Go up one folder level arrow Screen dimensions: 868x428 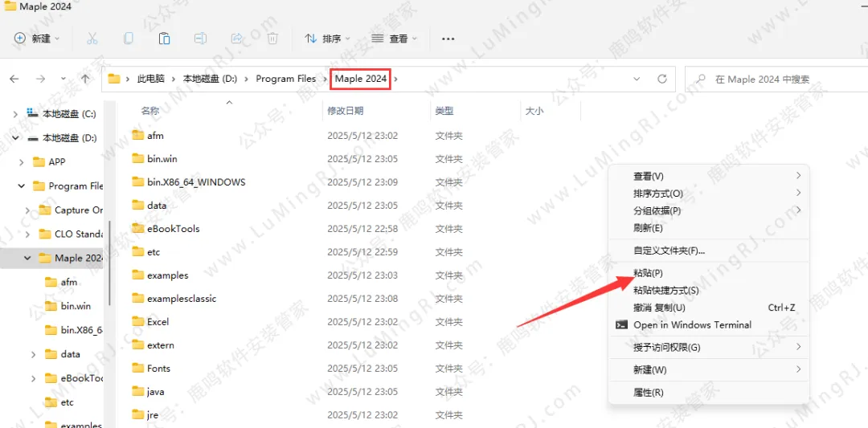85,79
